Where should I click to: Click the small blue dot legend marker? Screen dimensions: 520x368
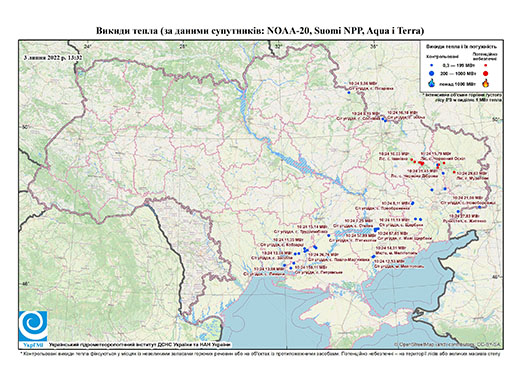coord(432,65)
